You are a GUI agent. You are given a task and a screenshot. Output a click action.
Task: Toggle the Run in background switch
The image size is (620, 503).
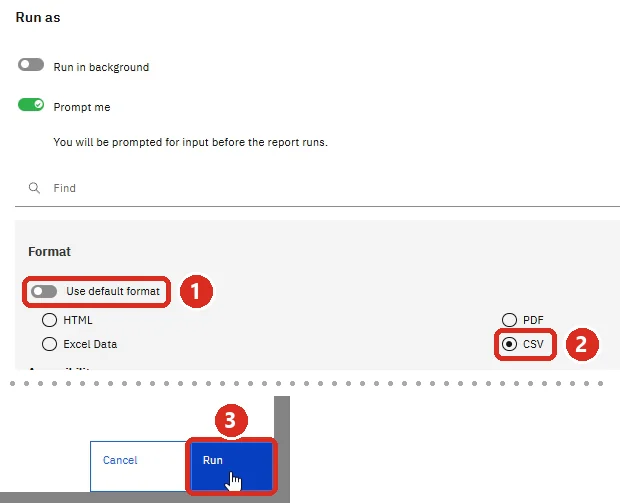click(x=31, y=65)
